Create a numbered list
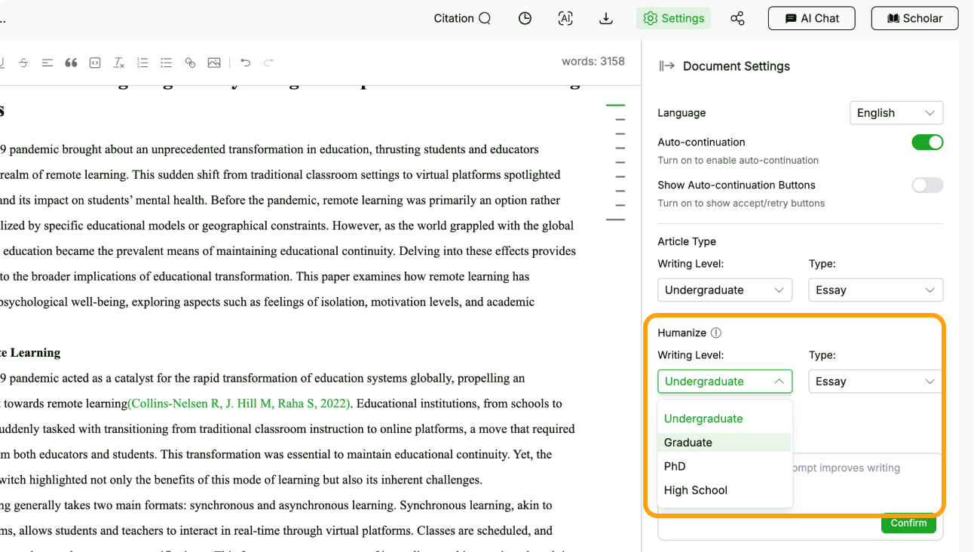Image resolution: width=980 pixels, height=552 pixels. [142, 63]
